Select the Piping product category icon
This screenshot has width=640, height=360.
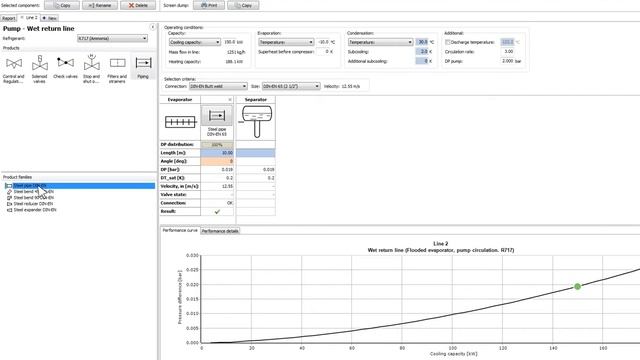tap(143, 67)
